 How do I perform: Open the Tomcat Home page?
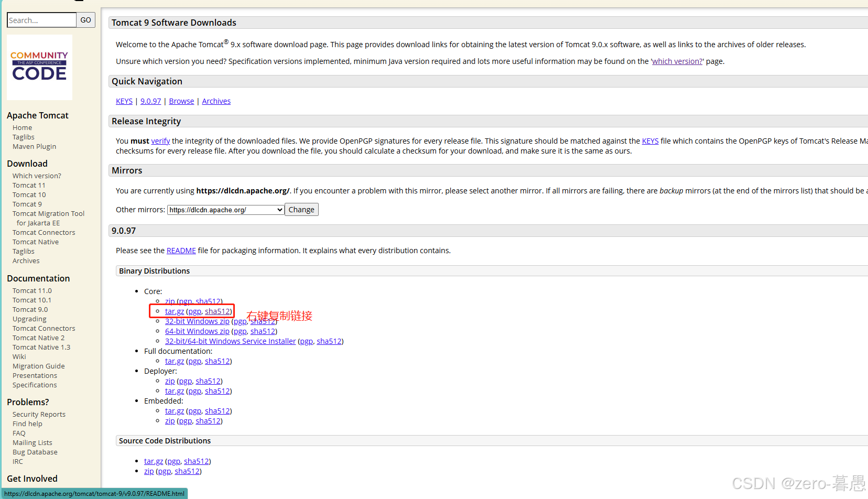tap(22, 127)
